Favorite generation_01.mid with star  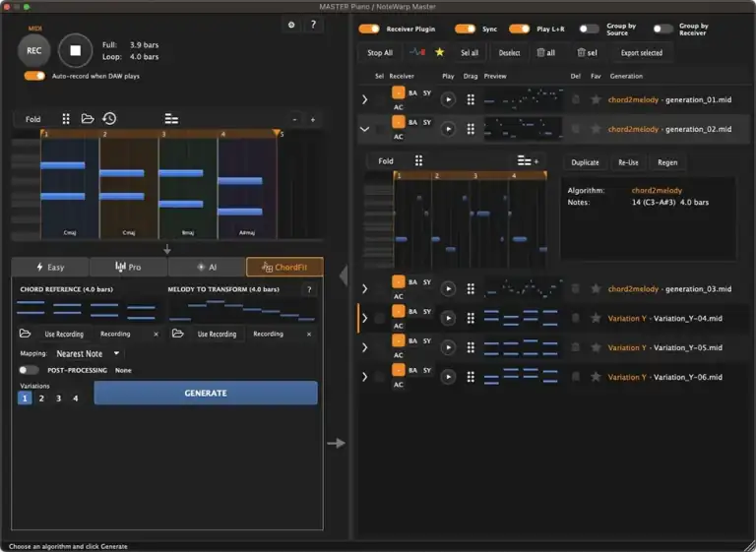[596, 99]
